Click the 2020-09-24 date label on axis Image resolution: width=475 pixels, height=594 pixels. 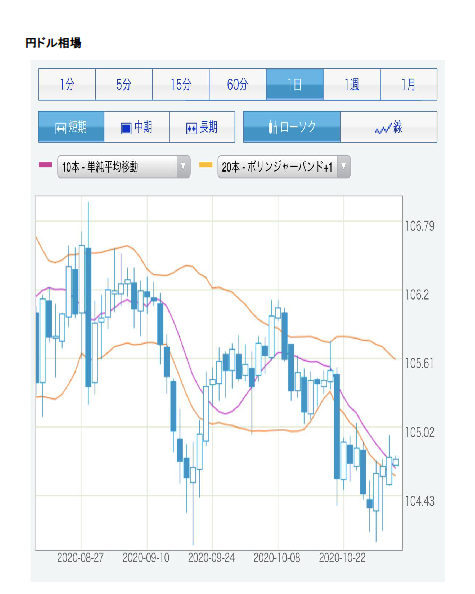[211, 558]
